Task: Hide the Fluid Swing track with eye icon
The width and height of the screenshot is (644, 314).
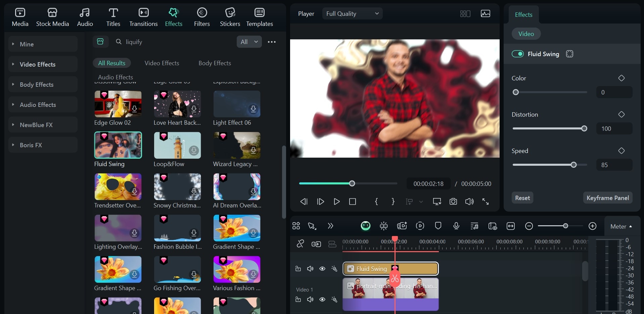Action: point(322,269)
